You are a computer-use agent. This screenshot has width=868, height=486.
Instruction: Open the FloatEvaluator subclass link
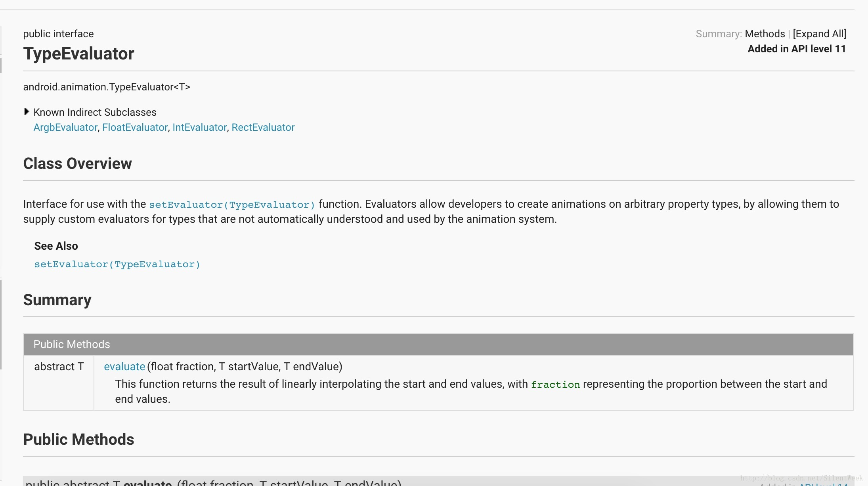click(x=135, y=127)
